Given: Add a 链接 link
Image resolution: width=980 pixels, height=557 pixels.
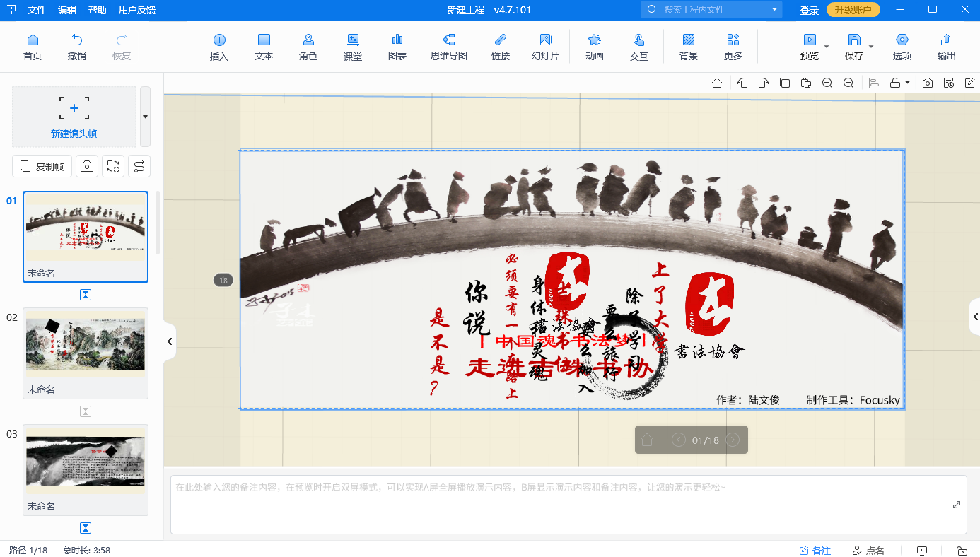Looking at the screenshot, I should tap(501, 47).
